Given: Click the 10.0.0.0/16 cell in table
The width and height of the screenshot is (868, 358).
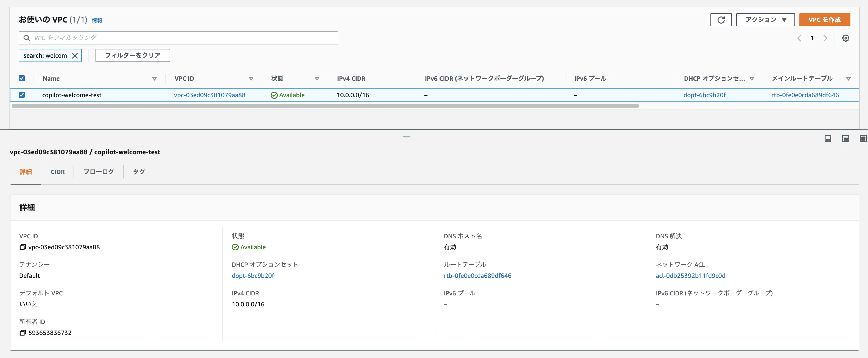Looking at the screenshot, I should (x=353, y=95).
